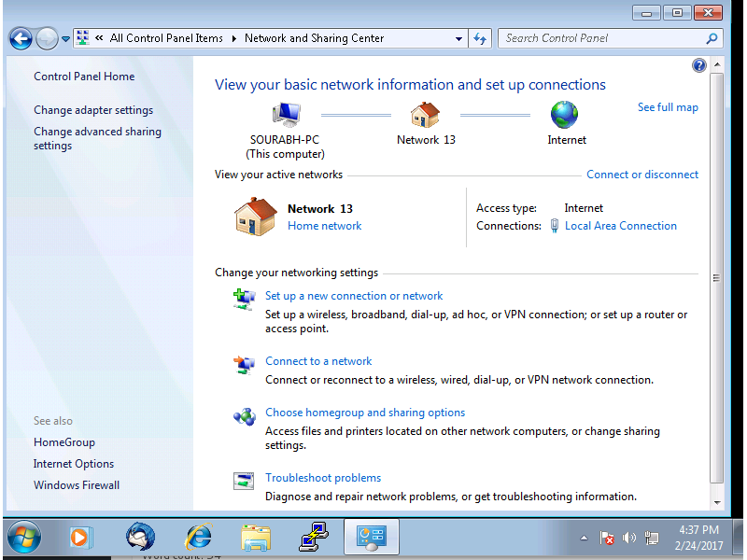747x560 pixels.
Task: Click the network tray icon
Action: click(x=651, y=539)
